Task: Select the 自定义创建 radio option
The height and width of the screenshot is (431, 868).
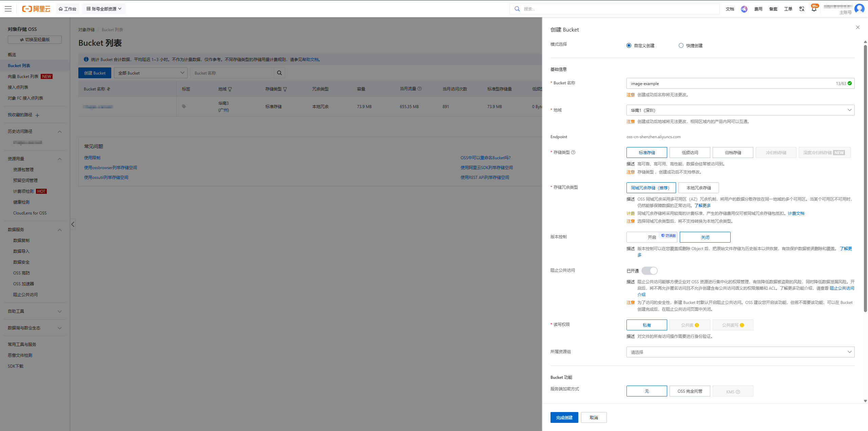Action: click(629, 45)
